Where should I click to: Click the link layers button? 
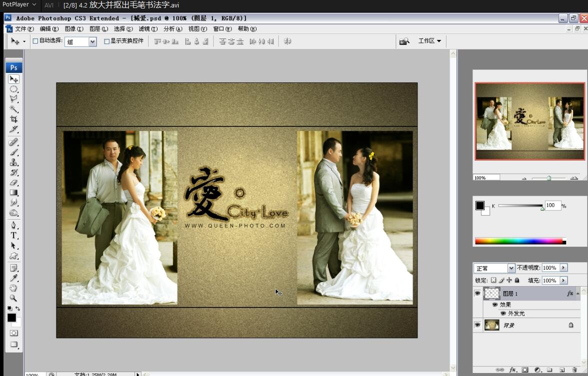click(x=500, y=370)
